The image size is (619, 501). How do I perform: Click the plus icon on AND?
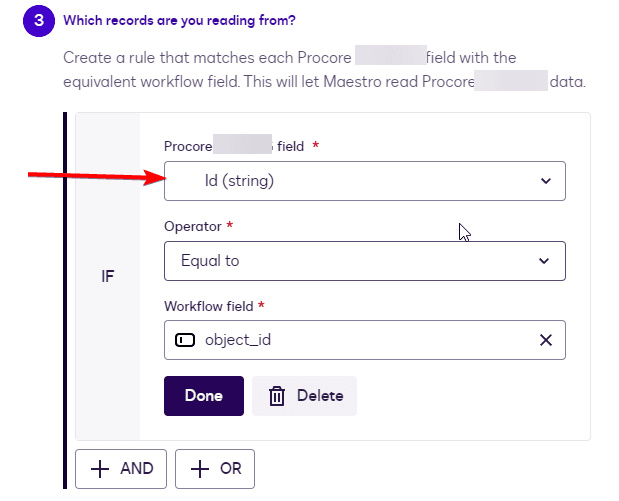pyautogui.click(x=99, y=469)
